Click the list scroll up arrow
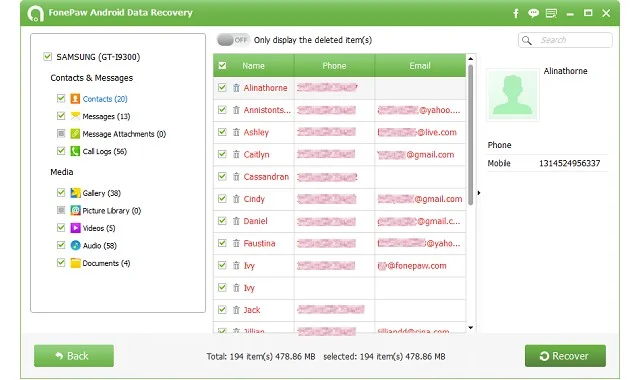 [471, 59]
